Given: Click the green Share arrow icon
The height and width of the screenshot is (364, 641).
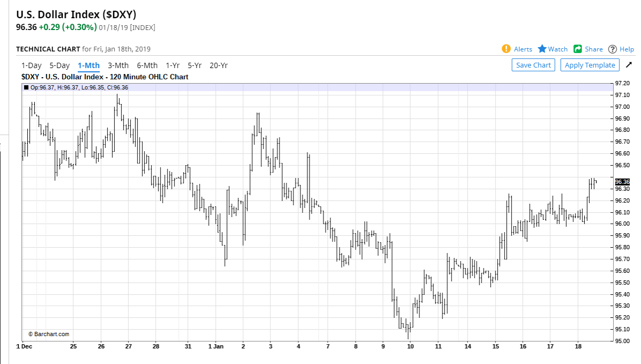Looking at the screenshot, I should click(578, 49).
